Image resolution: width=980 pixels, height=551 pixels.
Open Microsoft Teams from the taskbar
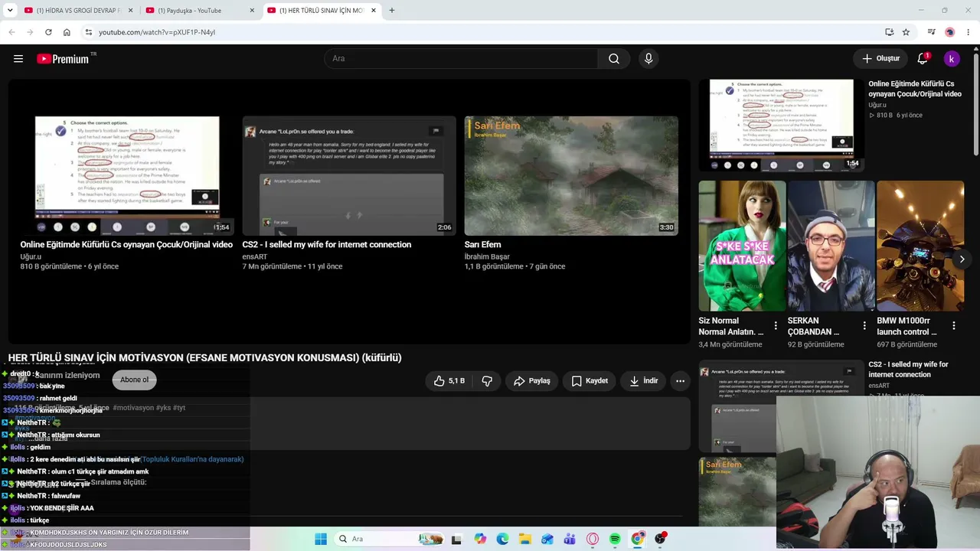click(x=570, y=539)
